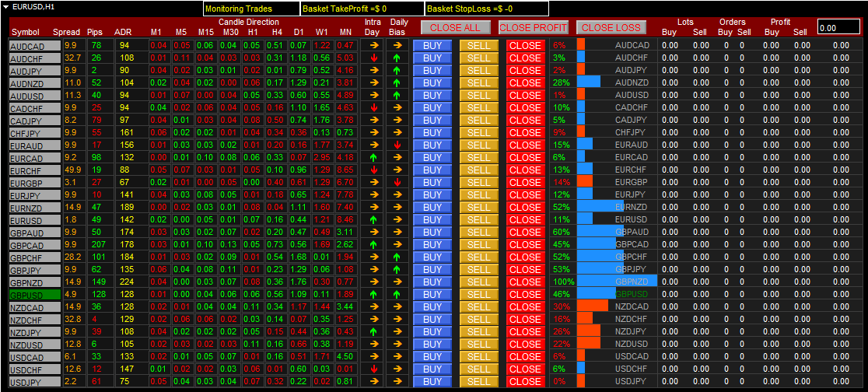Click CLOSE for AUDJPY row
This screenshot has width=868, height=392.
(x=525, y=70)
